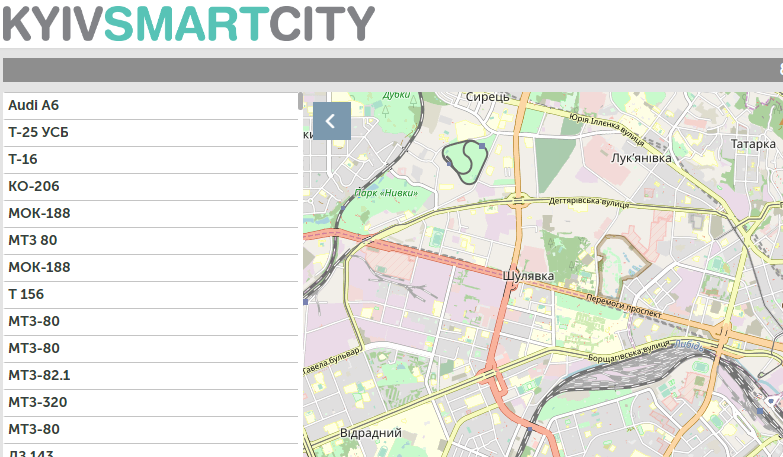Click the Перемоги проспект street label
The image size is (783, 457).
(624, 306)
